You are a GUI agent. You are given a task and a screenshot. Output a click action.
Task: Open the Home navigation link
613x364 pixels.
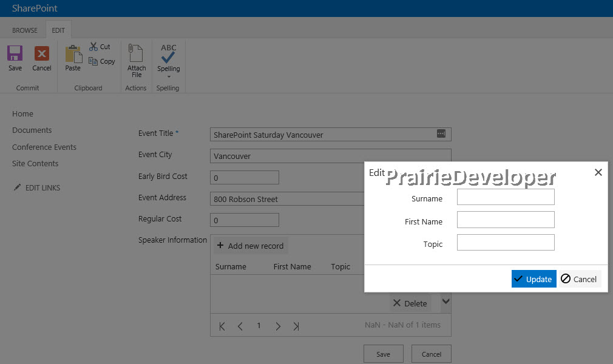22,114
